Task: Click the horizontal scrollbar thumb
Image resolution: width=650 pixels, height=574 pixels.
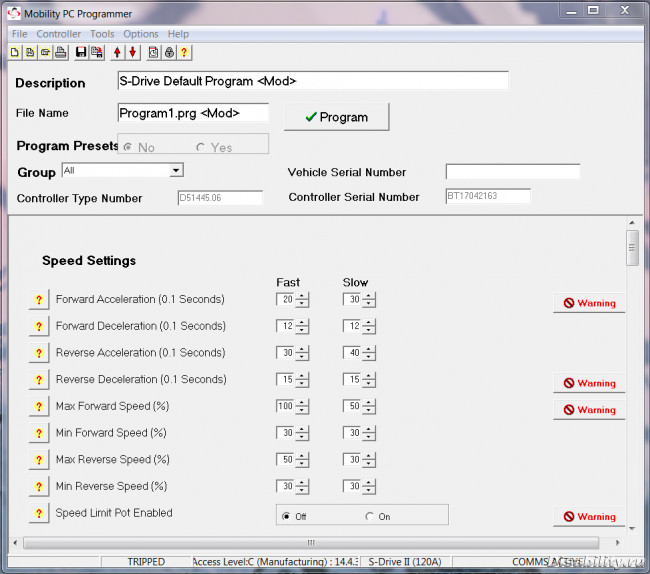Action: pyautogui.click(x=311, y=543)
